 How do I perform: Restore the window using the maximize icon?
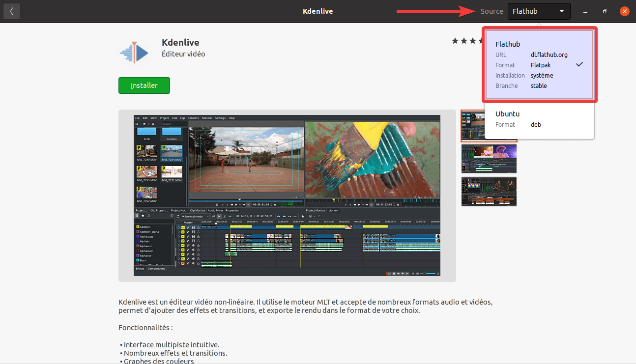tap(605, 11)
